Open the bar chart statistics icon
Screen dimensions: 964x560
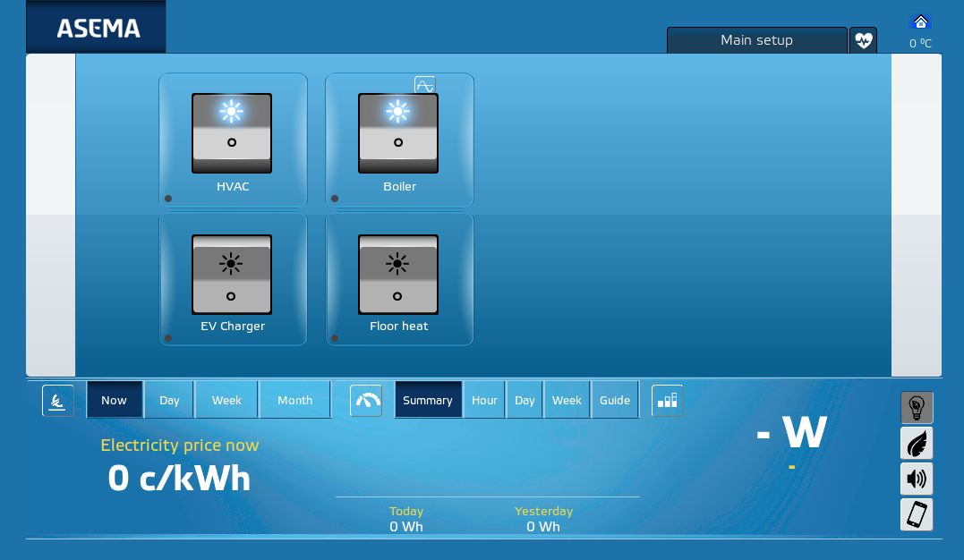[x=668, y=401]
